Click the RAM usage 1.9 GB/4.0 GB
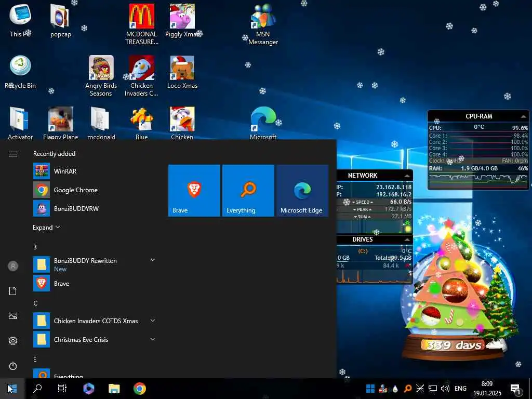The height and width of the screenshot is (399, 532). click(x=479, y=168)
